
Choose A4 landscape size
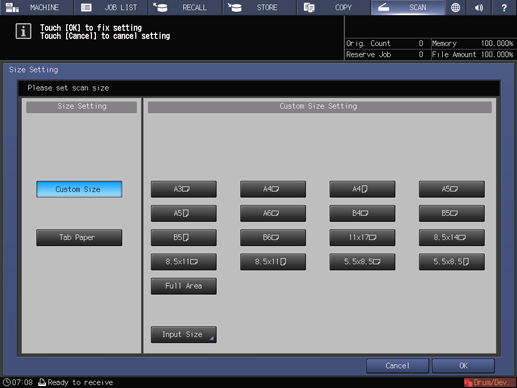point(273,189)
